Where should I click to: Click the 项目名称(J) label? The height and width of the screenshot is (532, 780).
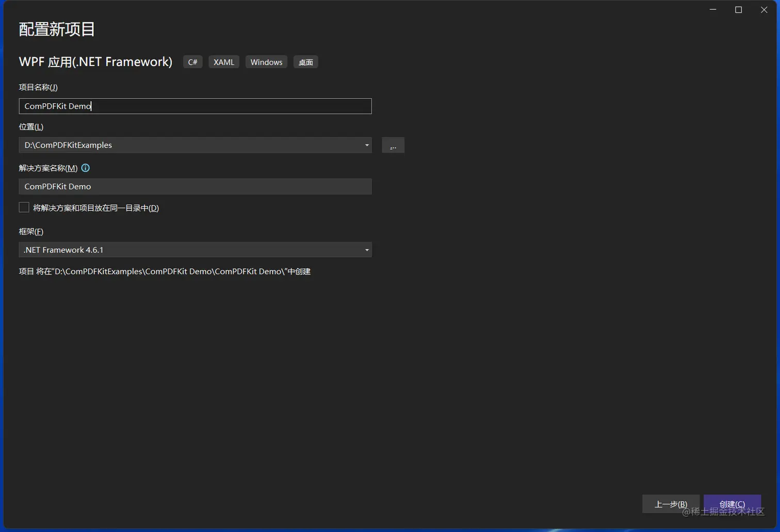(38, 87)
